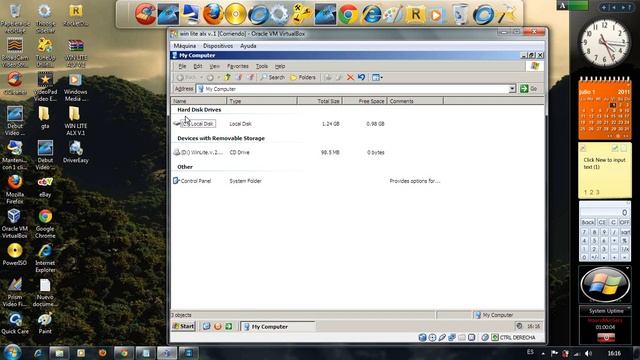Click the Back key on the calculator gadget
The height and width of the screenshot is (360, 640).
pyautogui.click(x=588, y=222)
